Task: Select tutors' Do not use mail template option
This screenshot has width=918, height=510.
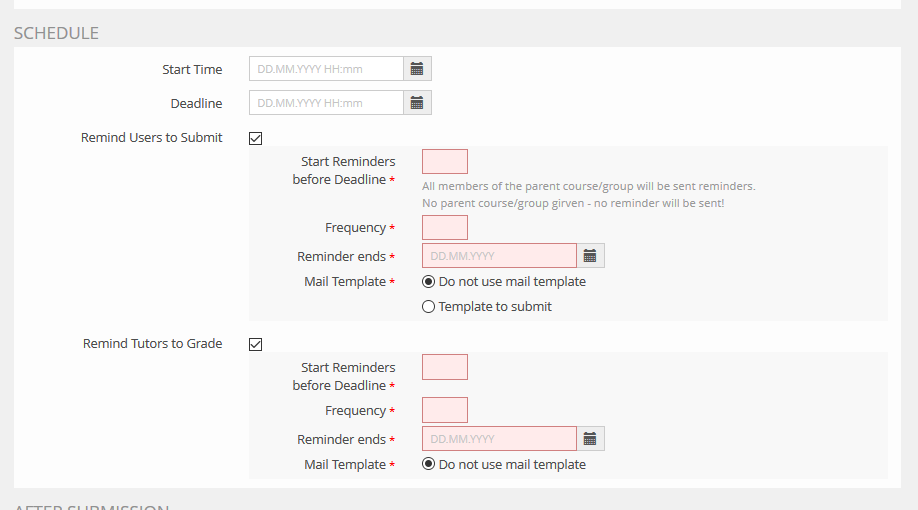Action: coord(429,464)
